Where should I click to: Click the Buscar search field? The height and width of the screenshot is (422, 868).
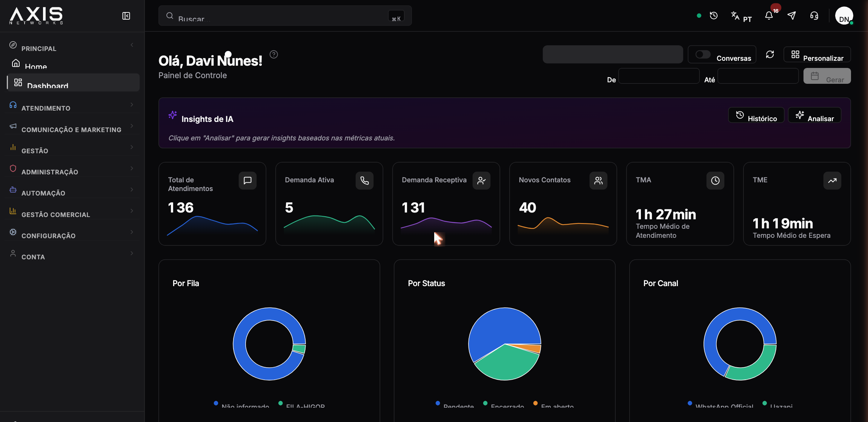point(285,16)
